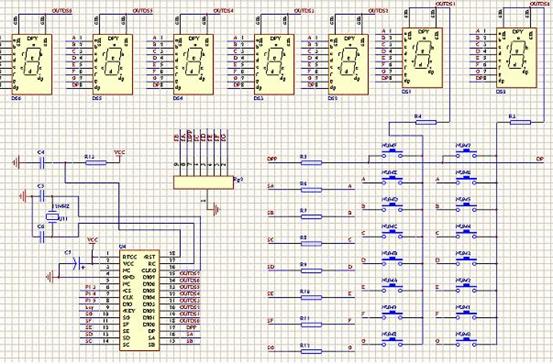Click resistor R12 connected to VCC
553x364 pixels.
96,163
